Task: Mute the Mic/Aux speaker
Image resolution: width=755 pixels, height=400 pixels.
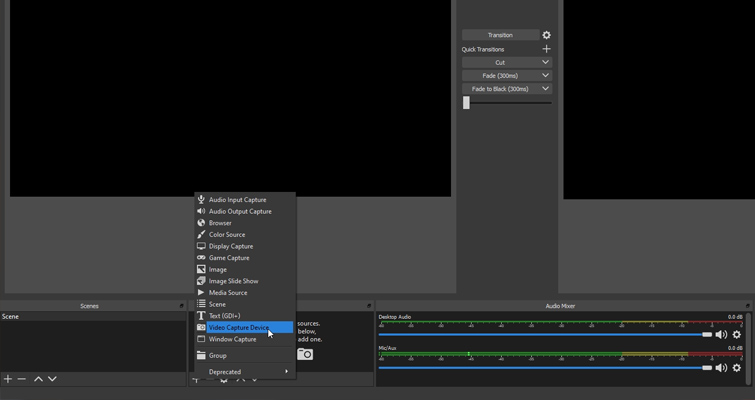Action: (x=721, y=368)
